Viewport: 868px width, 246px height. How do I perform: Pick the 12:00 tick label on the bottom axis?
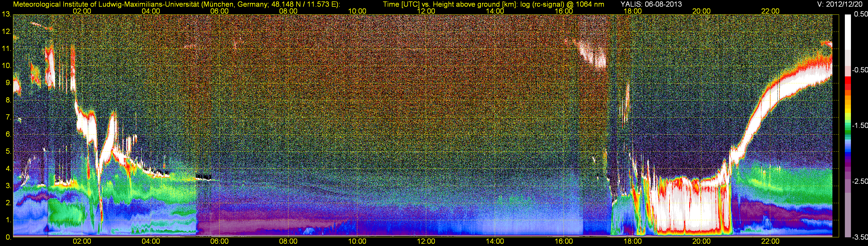tap(426, 241)
